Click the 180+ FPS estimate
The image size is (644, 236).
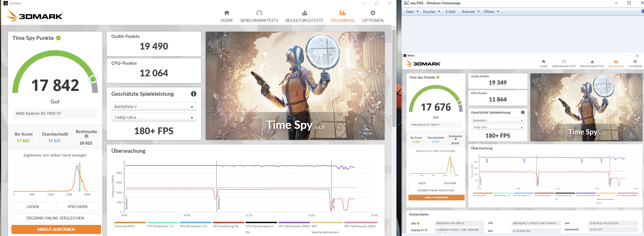[154, 131]
